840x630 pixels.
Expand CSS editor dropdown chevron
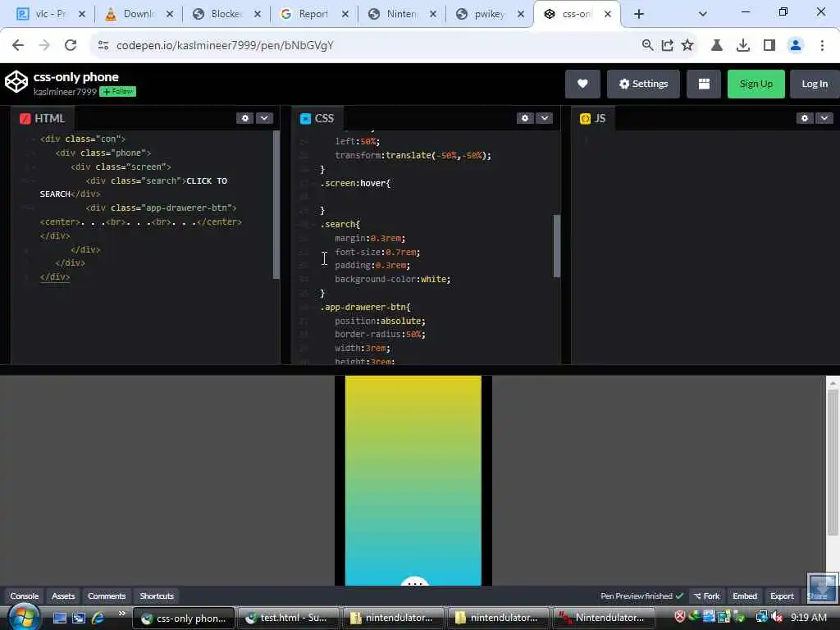(x=545, y=118)
